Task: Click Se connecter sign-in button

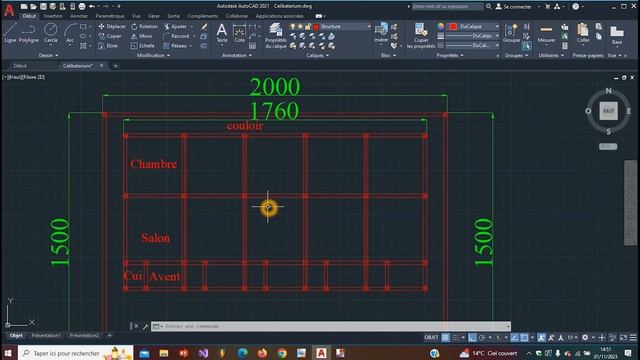Action: coord(513,7)
